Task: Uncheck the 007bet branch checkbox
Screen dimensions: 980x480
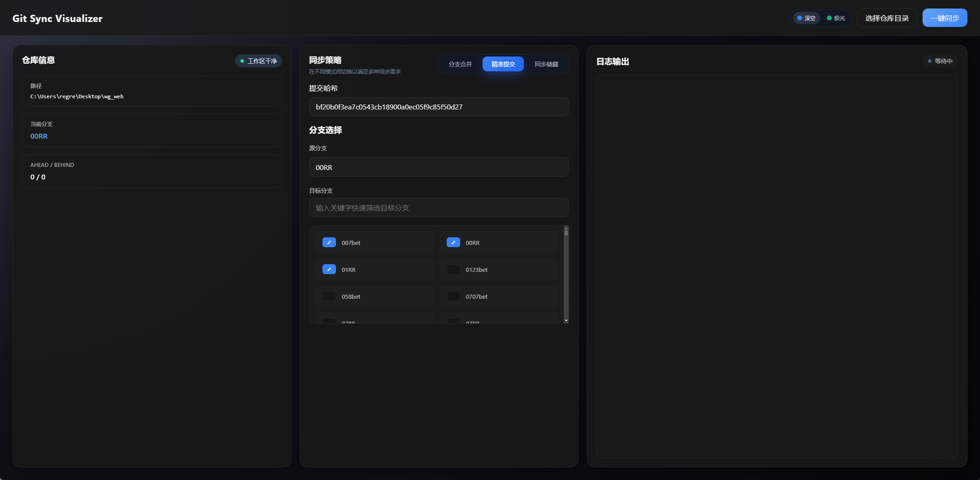Action: pos(329,242)
